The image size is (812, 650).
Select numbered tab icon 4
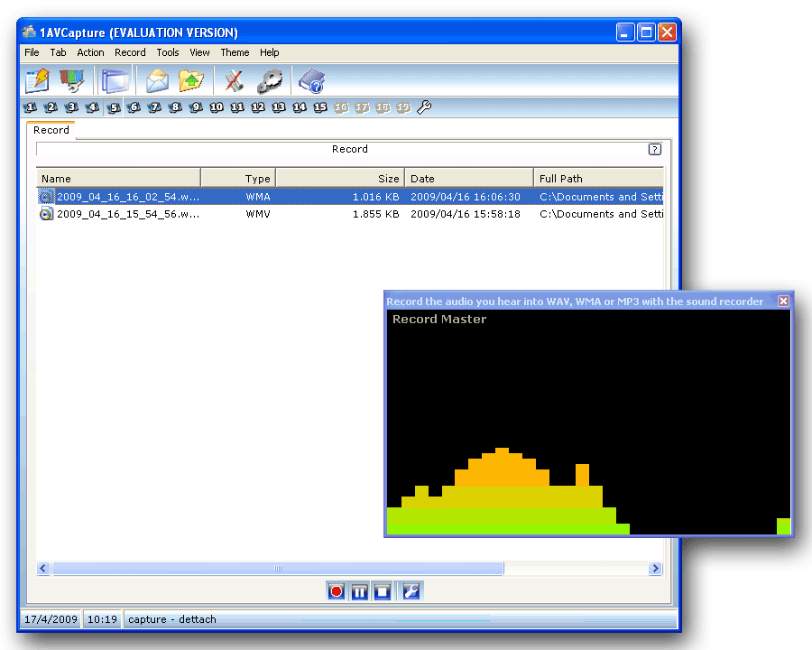click(x=92, y=107)
